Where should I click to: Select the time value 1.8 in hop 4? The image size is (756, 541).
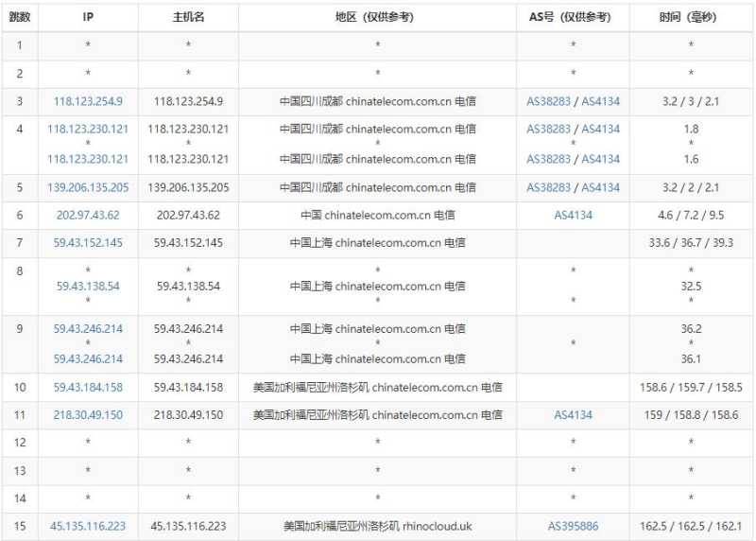pyautogui.click(x=691, y=129)
